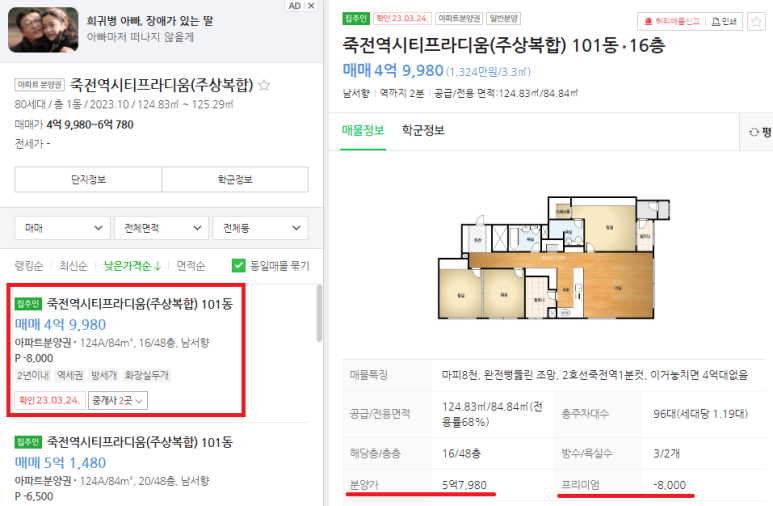The width and height of the screenshot is (773, 506).
Task: Click the apartment floor plan image
Action: [x=554, y=258]
